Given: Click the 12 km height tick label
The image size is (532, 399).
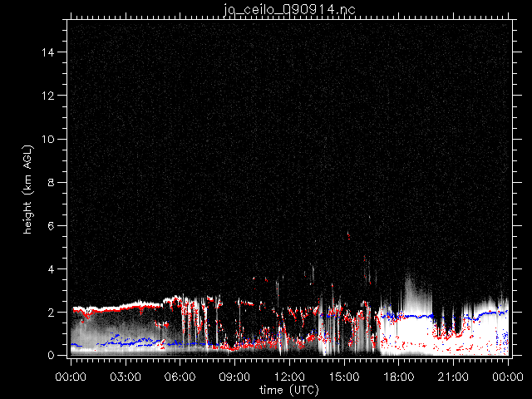Looking at the screenshot, I should pyautogui.click(x=48, y=96).
